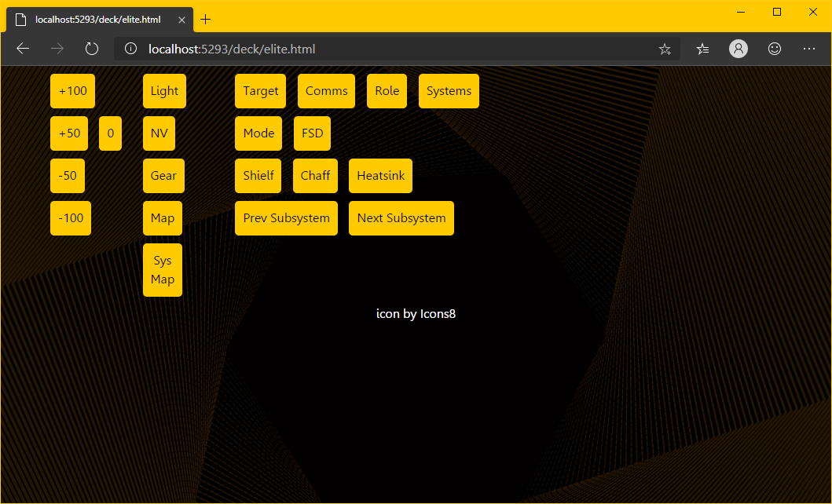Close the elite.html tab

pos(181,20)
